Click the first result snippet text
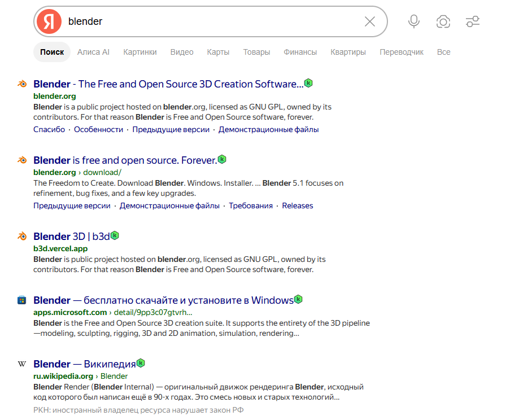The image size is (519, 420). (182, 112)
